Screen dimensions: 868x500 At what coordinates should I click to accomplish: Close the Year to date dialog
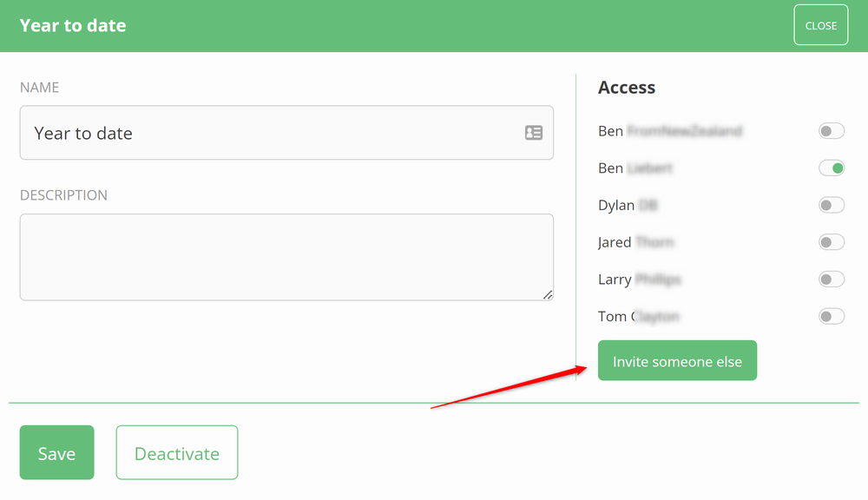820,25
